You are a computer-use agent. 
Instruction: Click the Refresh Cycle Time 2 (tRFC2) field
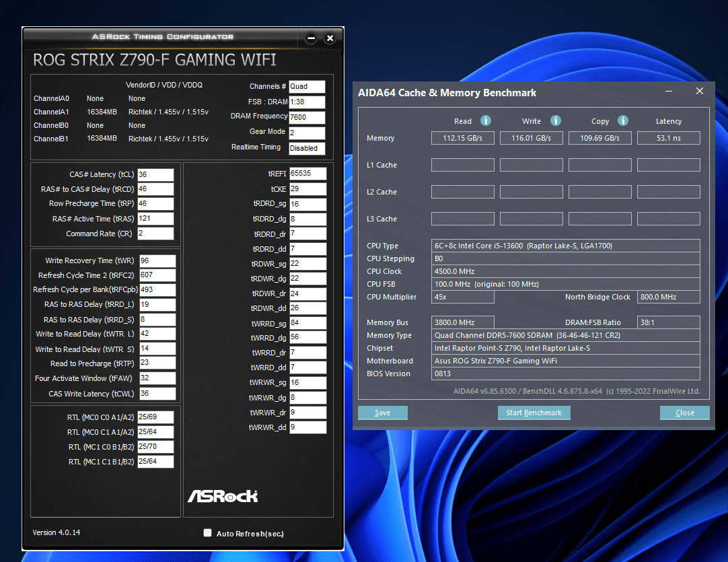[157, 275]
